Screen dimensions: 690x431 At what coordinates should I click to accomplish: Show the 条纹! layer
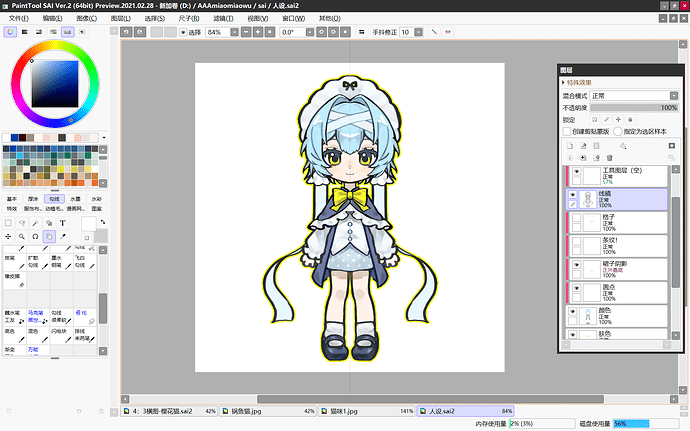point(576,241)
